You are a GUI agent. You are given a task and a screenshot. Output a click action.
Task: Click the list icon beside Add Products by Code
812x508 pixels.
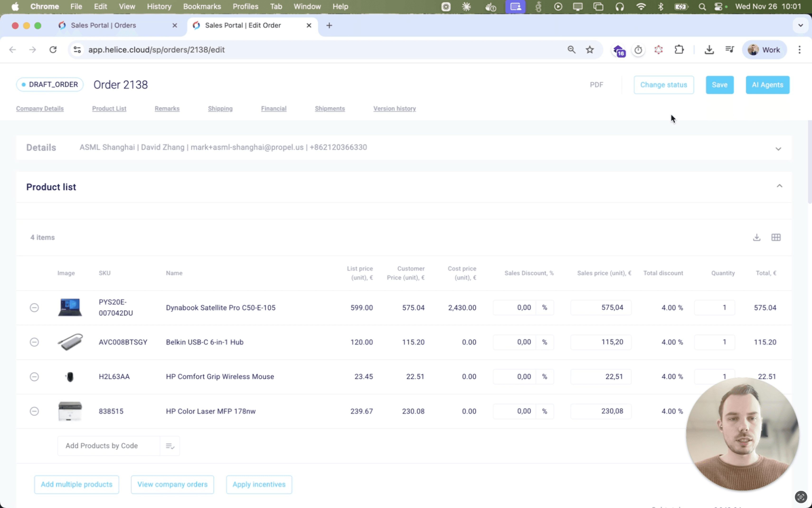click(x=170, y=446)
